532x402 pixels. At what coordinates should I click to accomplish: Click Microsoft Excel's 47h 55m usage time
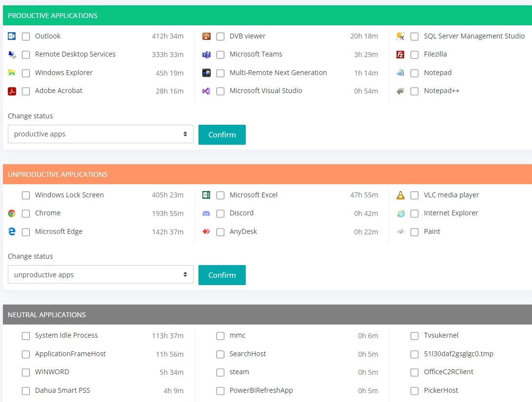coord(364,195)
